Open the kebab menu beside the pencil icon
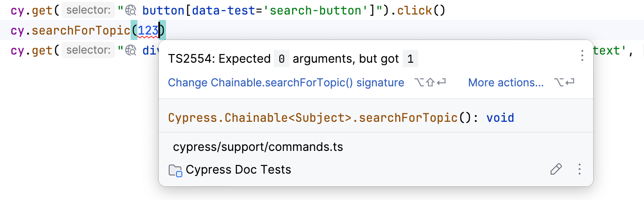This screenshot has width=644, height=200. point(579,170)
